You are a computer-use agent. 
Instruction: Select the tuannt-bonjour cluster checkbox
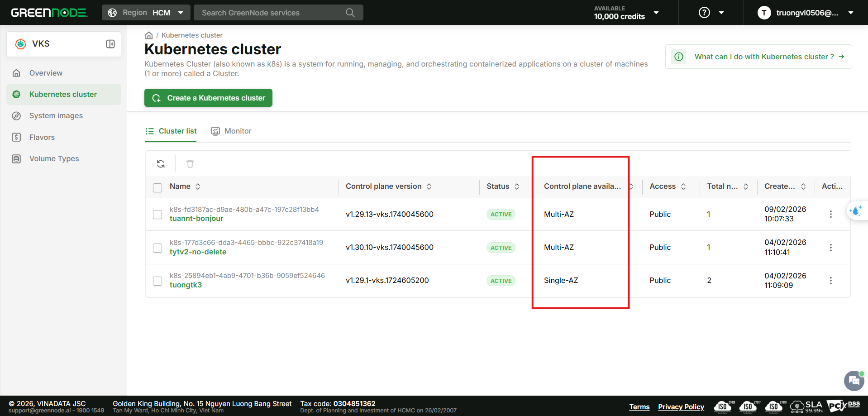click(157, 215)
